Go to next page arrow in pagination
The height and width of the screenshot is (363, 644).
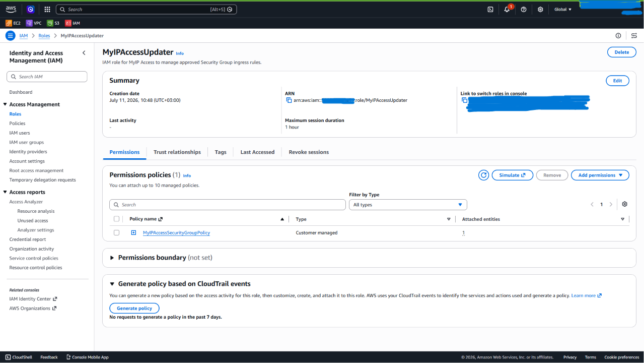click(x=611, y=205)
